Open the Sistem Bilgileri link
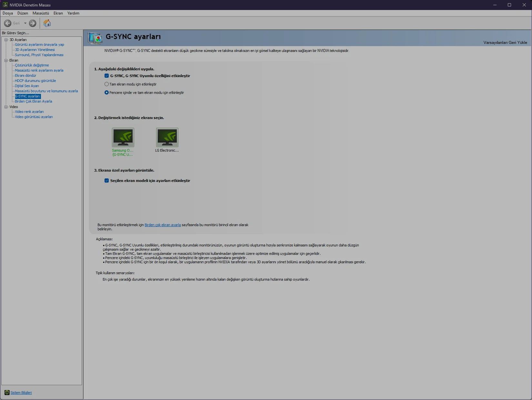The image size is (532, 400). [x=21, y=393]
